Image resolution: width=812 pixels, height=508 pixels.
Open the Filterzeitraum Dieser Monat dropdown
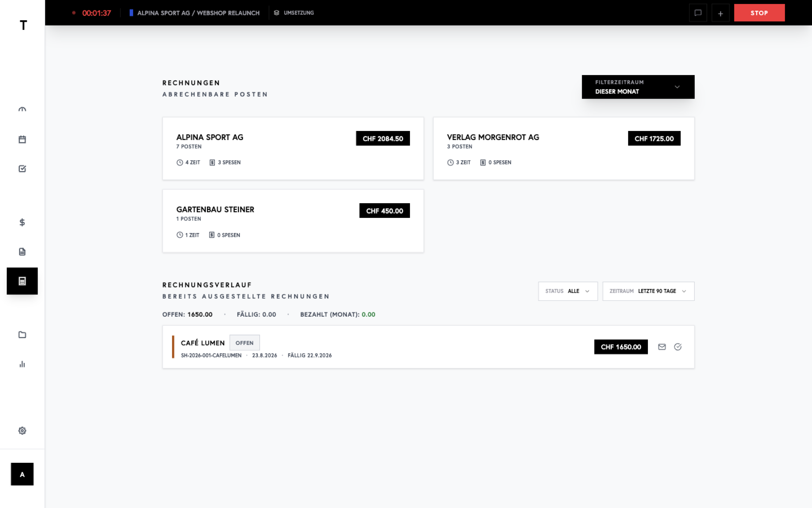[x=638, y=87]
